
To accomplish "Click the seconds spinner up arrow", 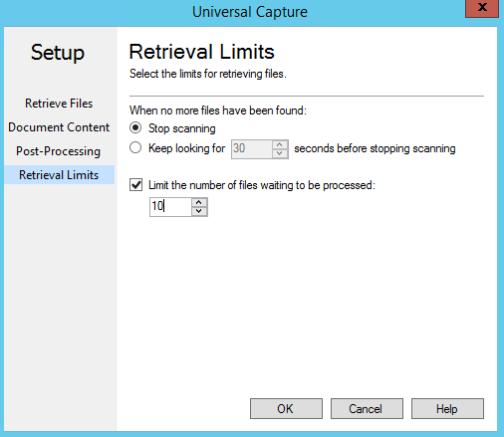I will (280, 144).
